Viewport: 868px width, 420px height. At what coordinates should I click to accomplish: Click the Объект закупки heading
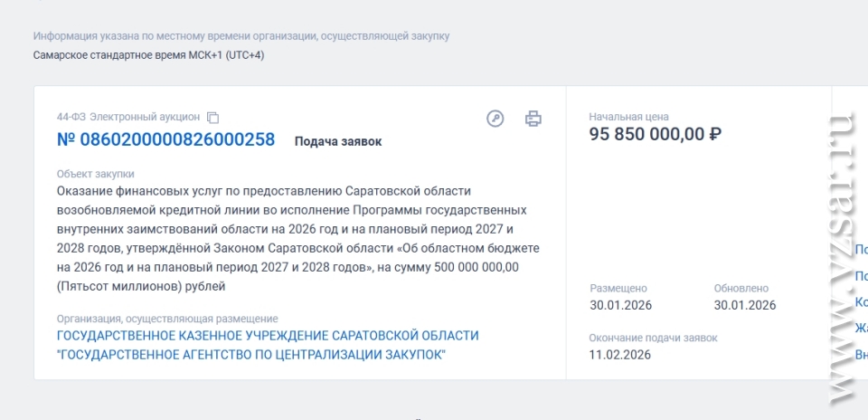pyautogui.click(x=95, y=173)
